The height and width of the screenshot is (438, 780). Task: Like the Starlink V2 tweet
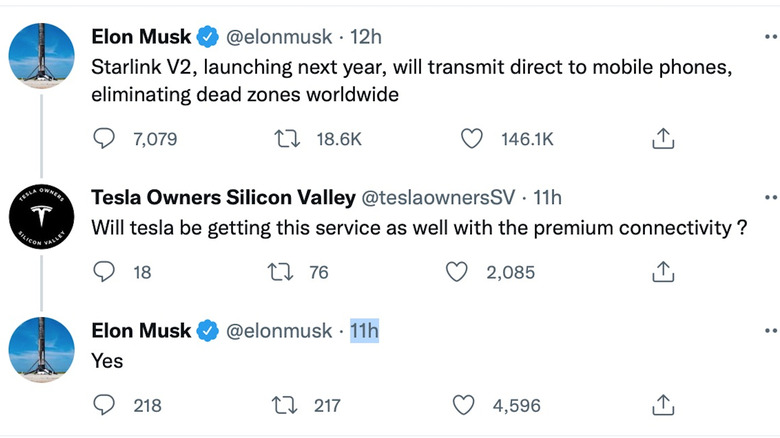(471, 139)
